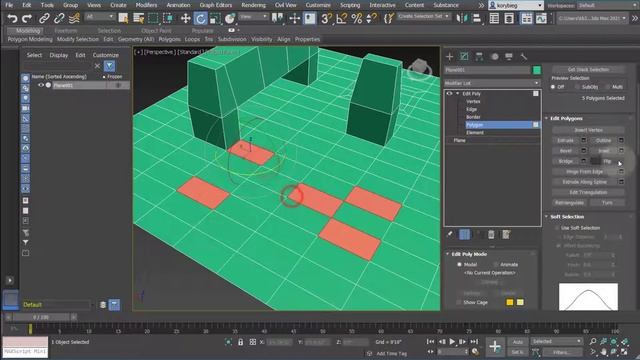Open the Modifiers menu
This screenshot has height=360, width=640.
146,5
